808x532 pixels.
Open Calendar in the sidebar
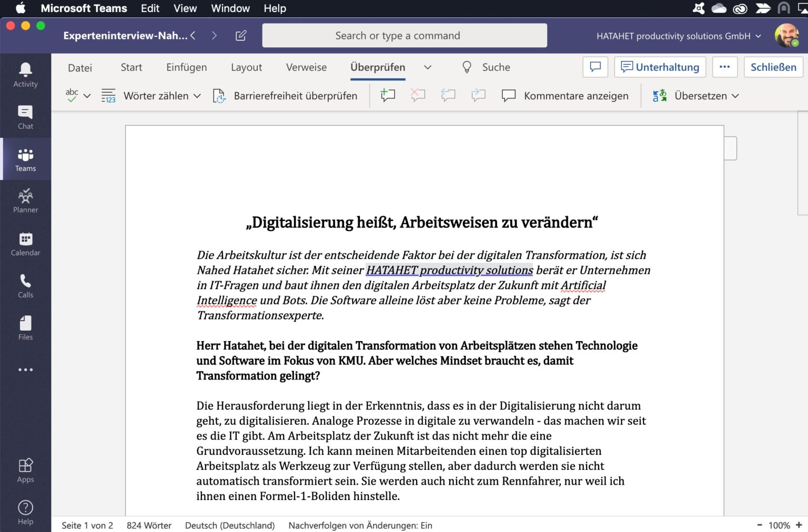(25, 244)
